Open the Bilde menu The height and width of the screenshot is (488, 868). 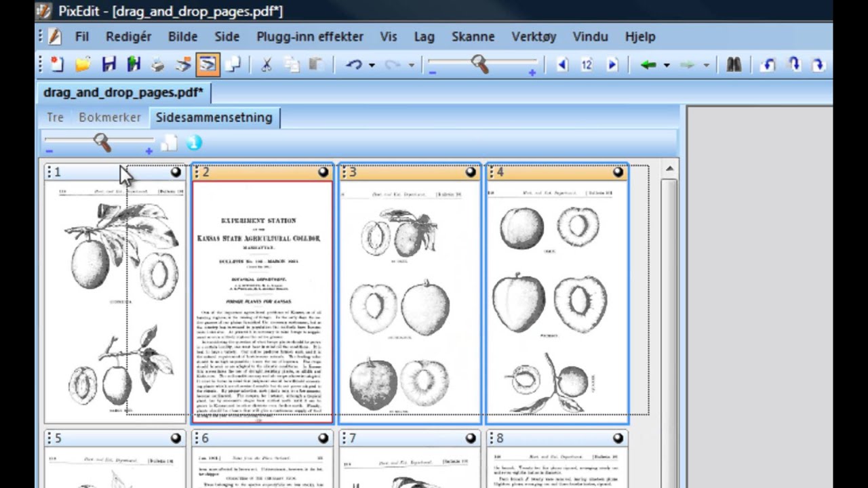point(183,37)
